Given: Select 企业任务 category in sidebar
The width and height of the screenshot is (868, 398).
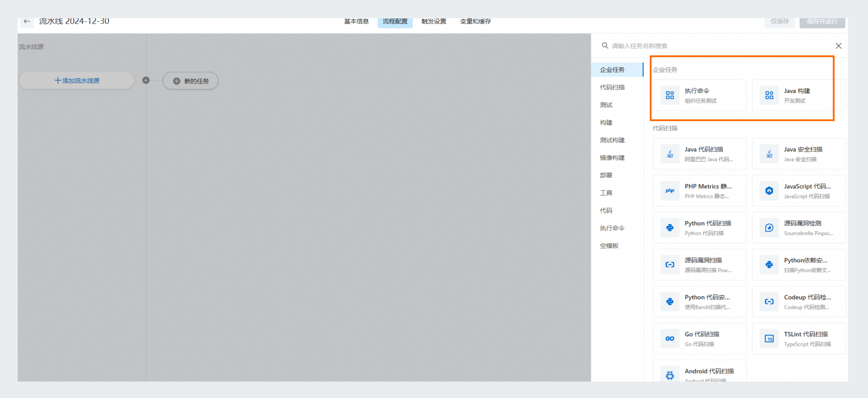Looking at the screenshot, I should (617, 69).
